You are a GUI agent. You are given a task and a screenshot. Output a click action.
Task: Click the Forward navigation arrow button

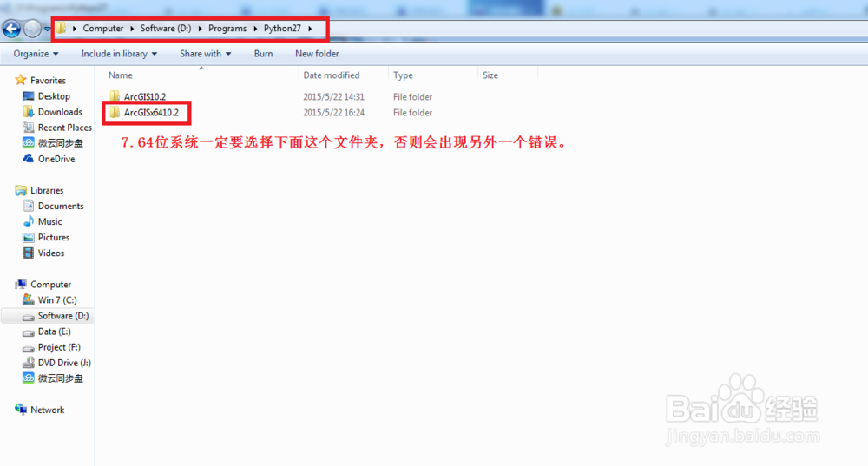click(x=33, y=29)
